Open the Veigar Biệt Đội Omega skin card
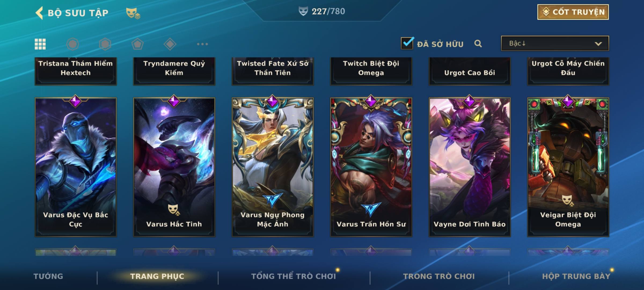The width and height of the screenshot is (644, 290). (568, 167)
